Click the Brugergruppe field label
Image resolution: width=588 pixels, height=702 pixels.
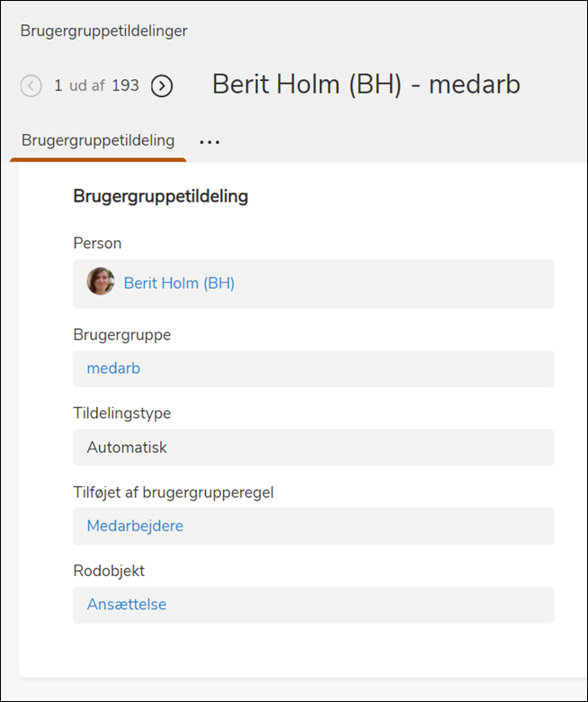(x=121, y=334)
